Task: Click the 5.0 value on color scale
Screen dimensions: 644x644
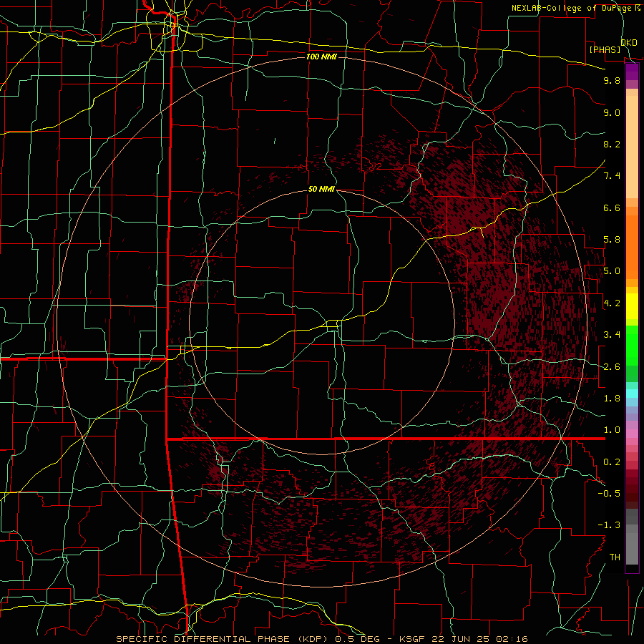Action: 612,271
